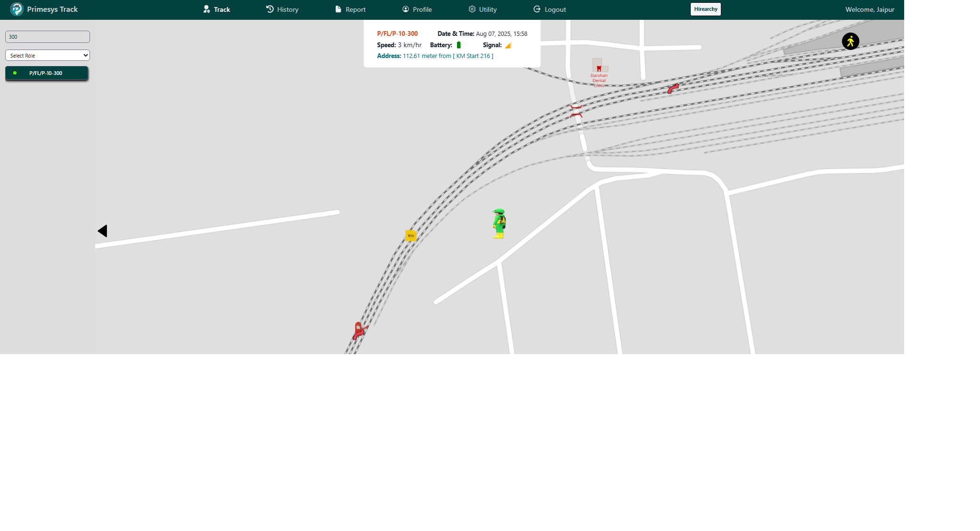Open the Select Role dropdown
The height and width of the screenshot is (531, 980).
(x=48, y=55)
